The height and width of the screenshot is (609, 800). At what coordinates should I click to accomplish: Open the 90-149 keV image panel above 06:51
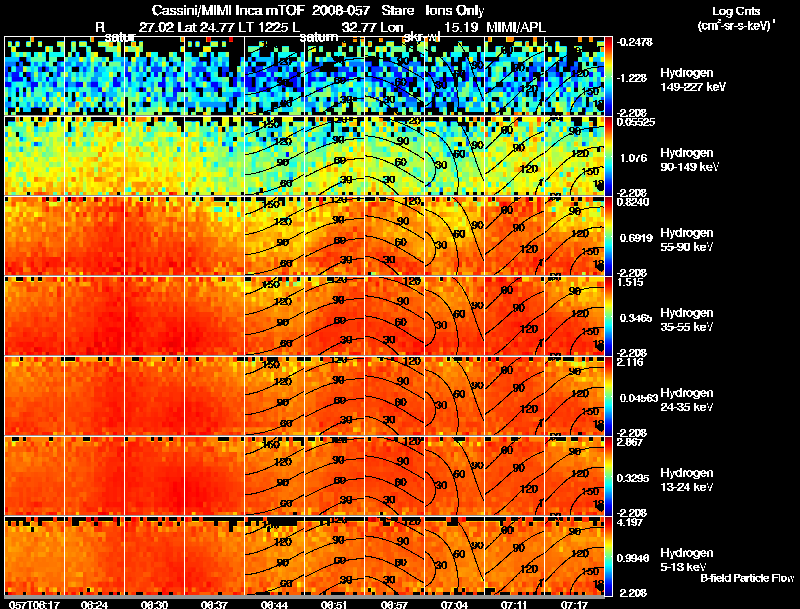(334, 156)
